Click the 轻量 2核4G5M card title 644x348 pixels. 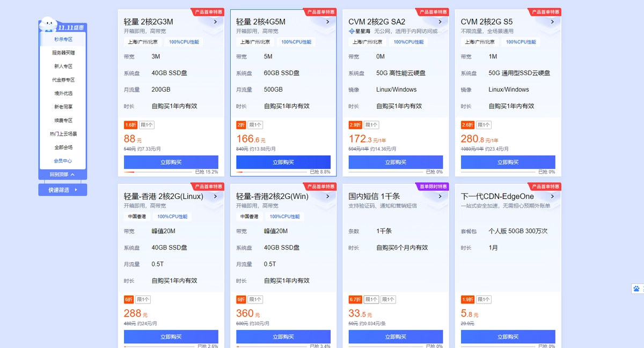point(261,22)
